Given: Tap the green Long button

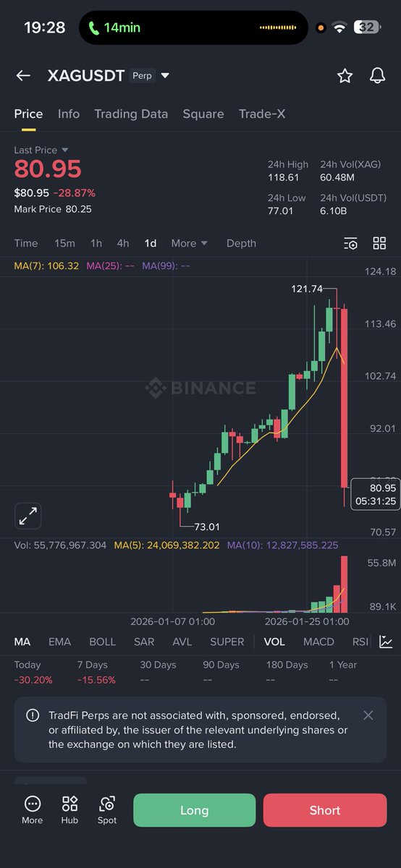Looking at the screenshot, I should coord(194,810).
